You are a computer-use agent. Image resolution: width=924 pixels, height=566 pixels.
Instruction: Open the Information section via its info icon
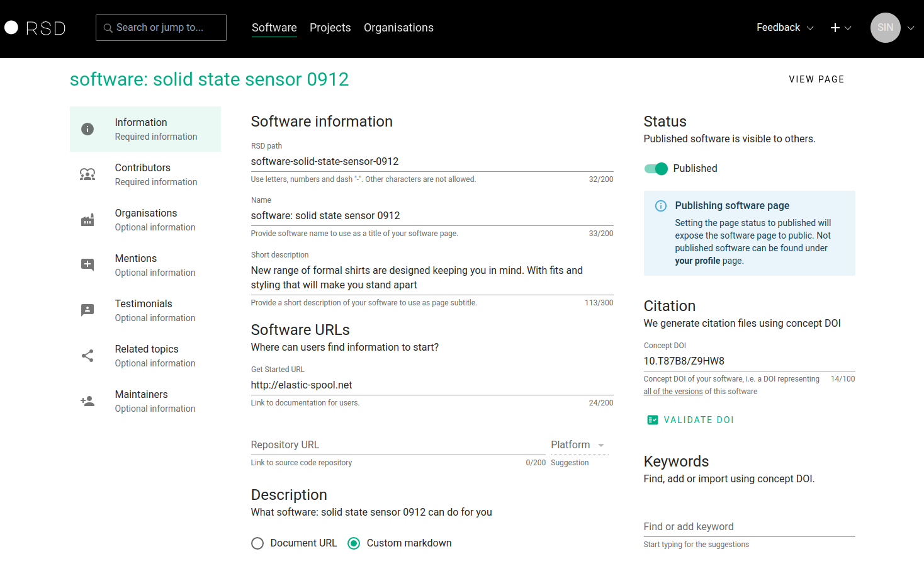(87, 128)
